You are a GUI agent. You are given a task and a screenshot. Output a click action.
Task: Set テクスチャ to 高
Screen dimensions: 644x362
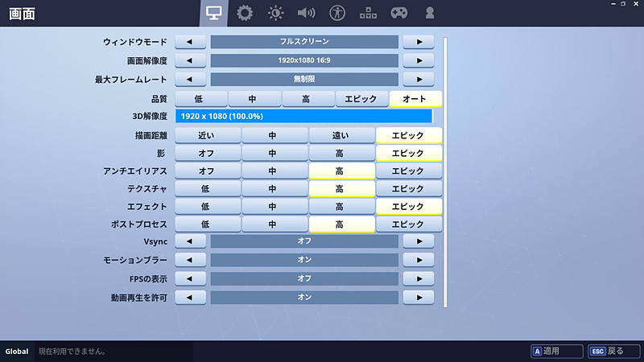tap(341, 189)
